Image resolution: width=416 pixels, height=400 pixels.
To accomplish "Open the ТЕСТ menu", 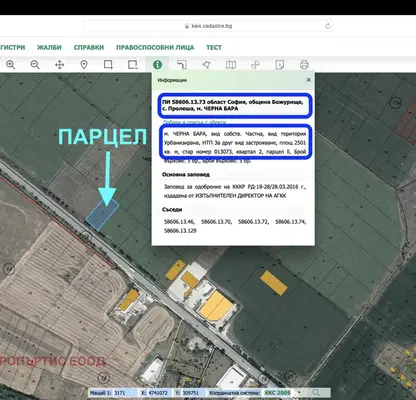I will point(214,47).
